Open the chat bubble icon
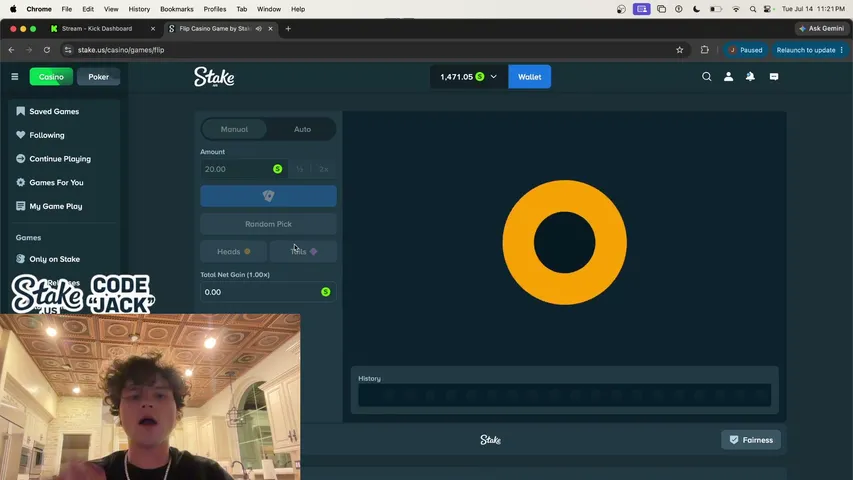853x480 pixels. click(774, 77)
